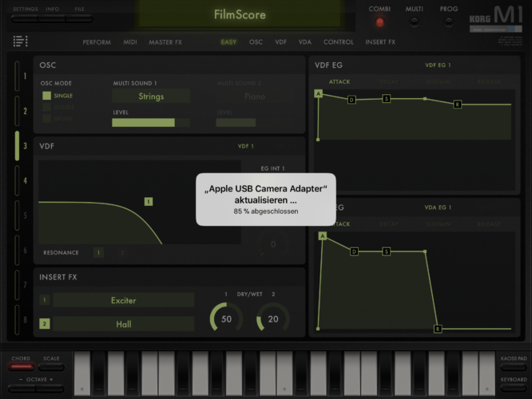532x399 pixels.
Task: Click the VDF cutoff point 1 handle
Action: tap(149, 202)
